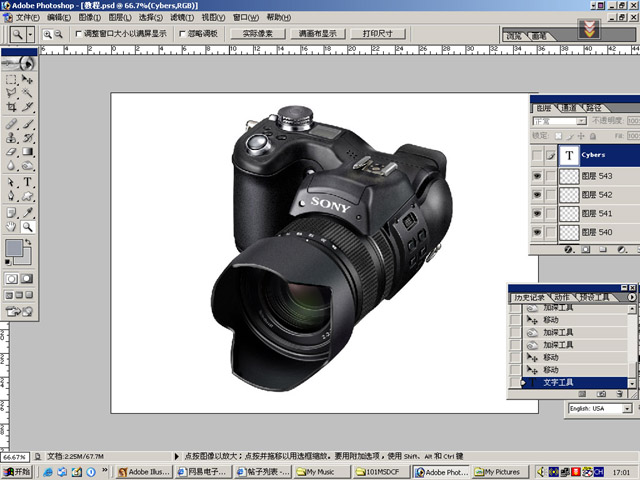Select the Burn tool in the toolbox
Viewport: 640px width, 480px height.
[x=27, y=165]
